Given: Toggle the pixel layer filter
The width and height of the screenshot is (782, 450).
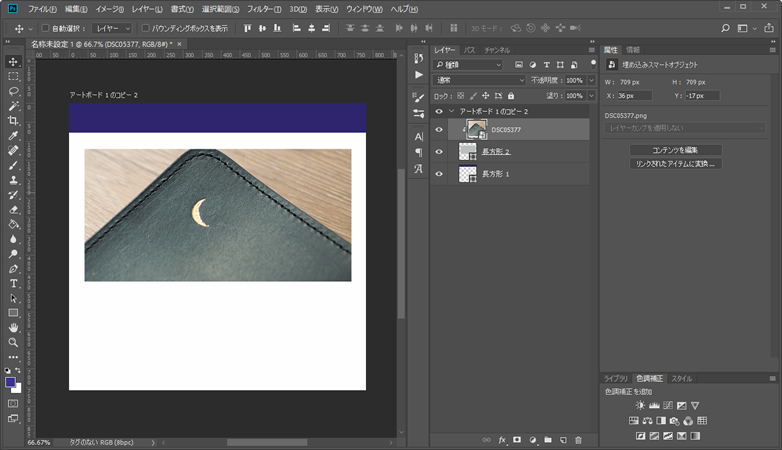Looking at the screenshot, I should [519, 65].
